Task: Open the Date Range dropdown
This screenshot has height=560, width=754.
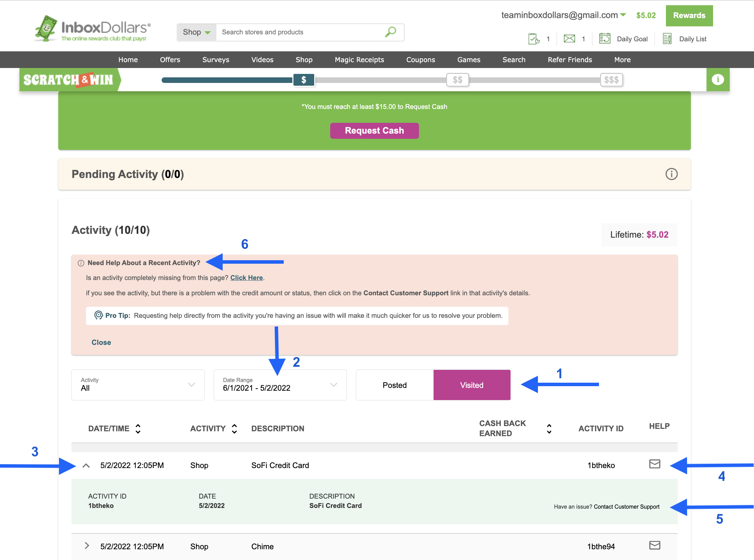Action: tap(280, 385)
